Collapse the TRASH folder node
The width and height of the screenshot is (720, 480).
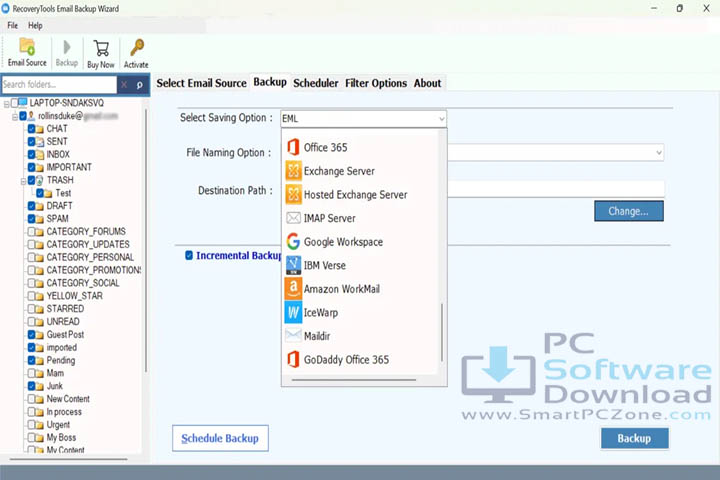point(23,181)
